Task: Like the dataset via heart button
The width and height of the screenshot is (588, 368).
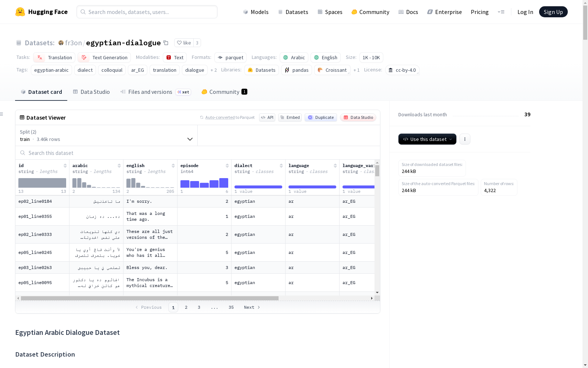Action: [184, 43]
